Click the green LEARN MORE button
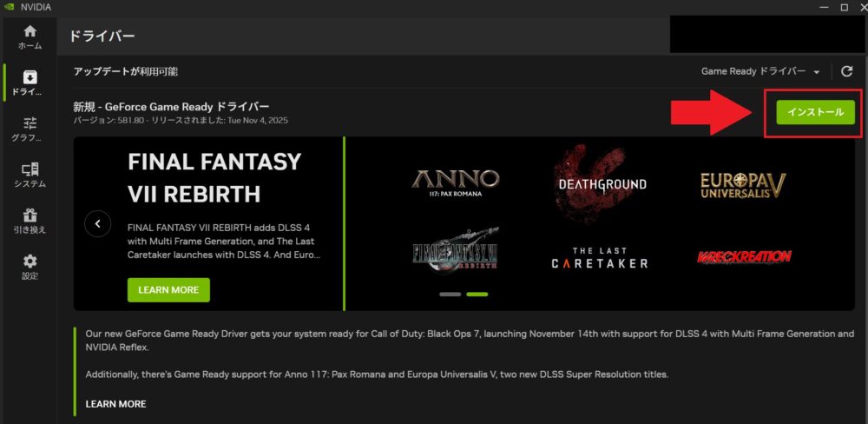This screenshot has height=424, width=868. [x=168, y=290]
